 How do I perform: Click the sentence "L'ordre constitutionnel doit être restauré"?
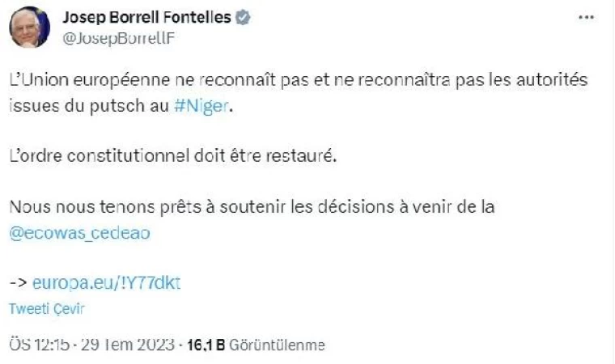(x=172, y=155)
